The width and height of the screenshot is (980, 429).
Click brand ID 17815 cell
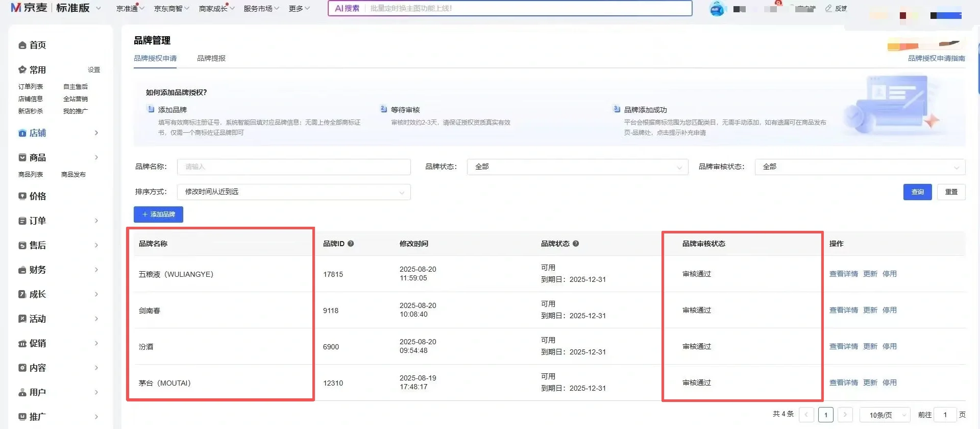(333, 274)
